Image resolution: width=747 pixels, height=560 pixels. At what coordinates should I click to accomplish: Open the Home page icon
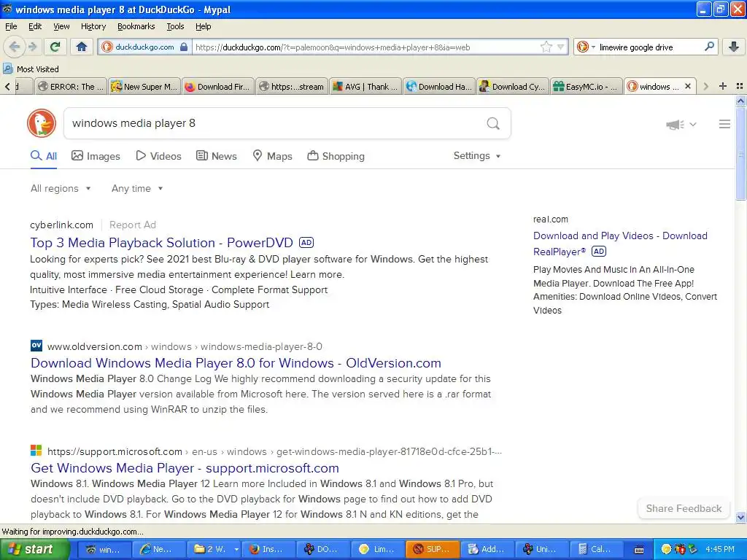(x=82, y=47)
